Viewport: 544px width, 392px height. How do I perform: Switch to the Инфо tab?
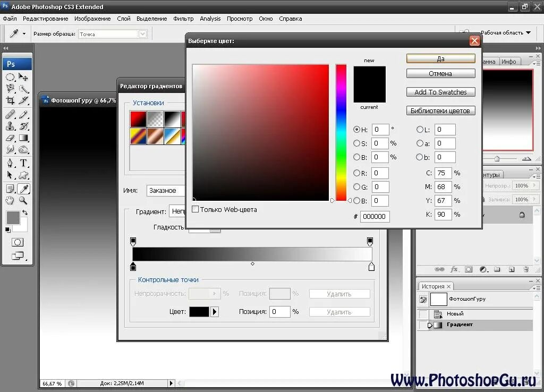[508, 62]
